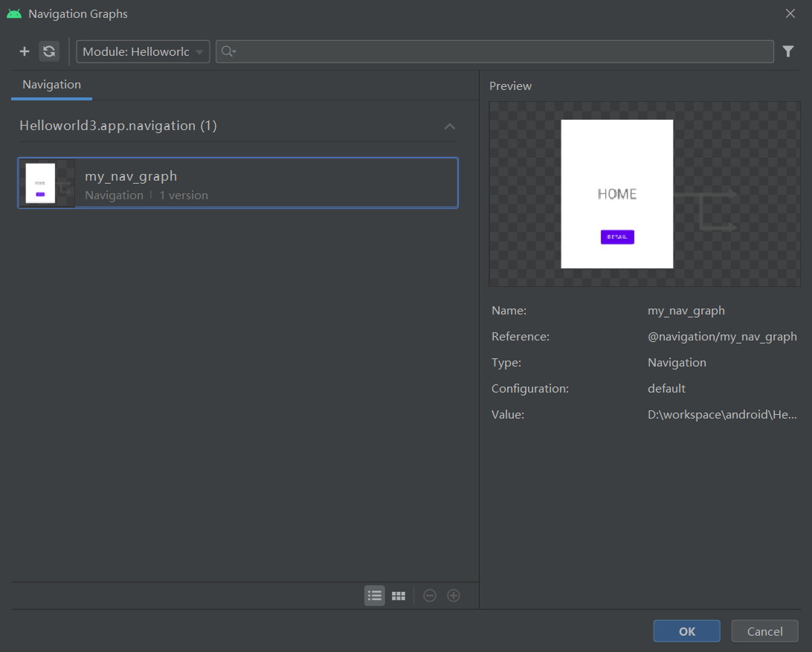Open the Module: Helloworld dropdown

pos(143,52)
